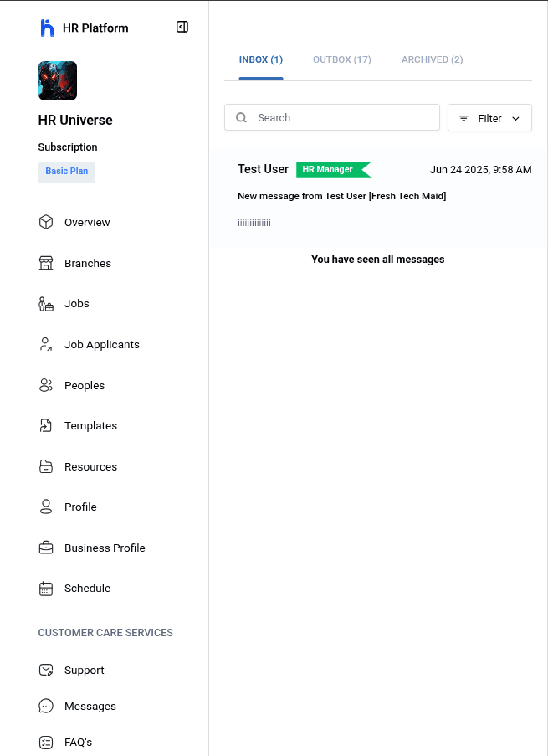Click the Templates file icon

tap(46, 425)
